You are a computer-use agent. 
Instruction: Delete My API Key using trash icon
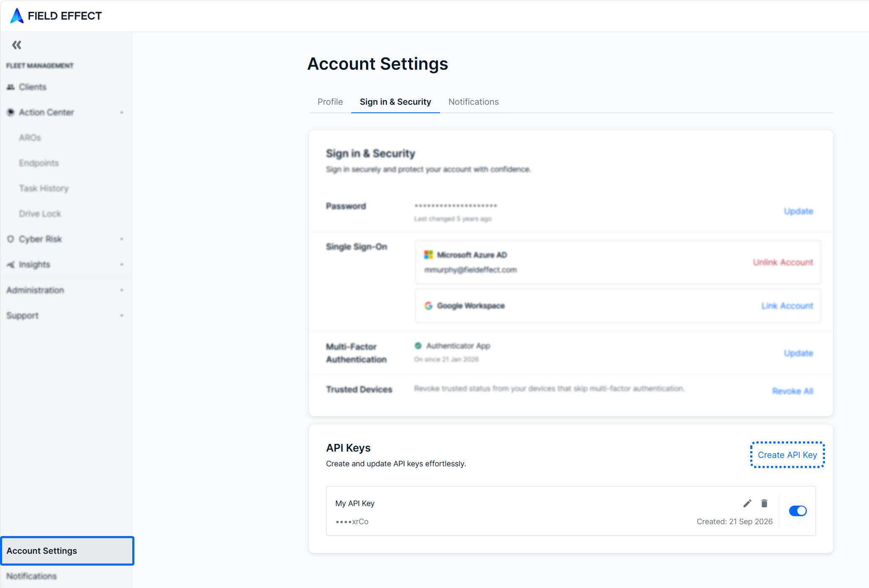[764, 503]
